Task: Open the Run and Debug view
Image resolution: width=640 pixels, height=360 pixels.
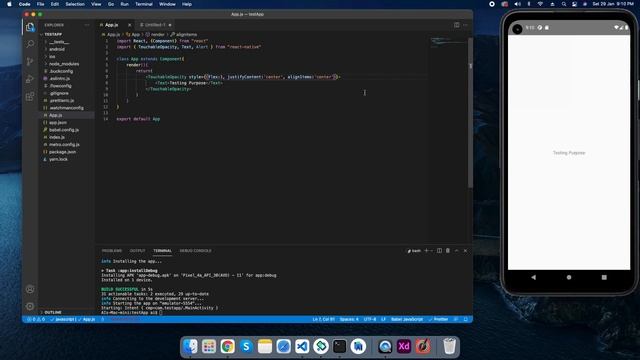Action: (30, 79)
